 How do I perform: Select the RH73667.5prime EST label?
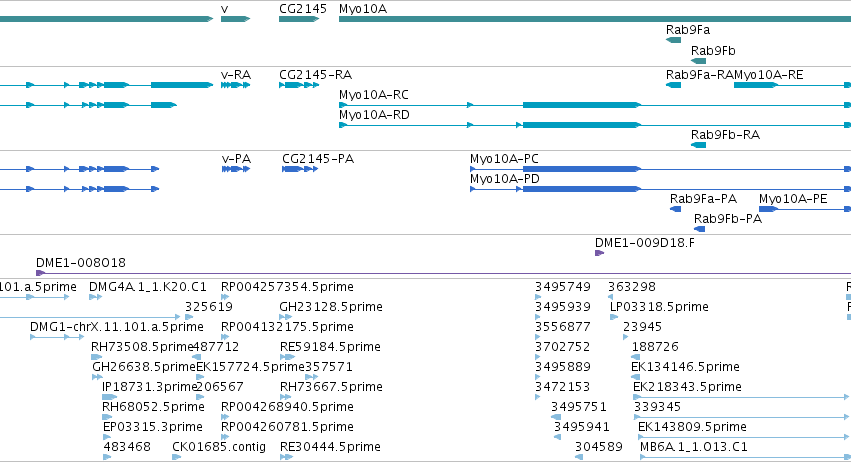tap(331, 388)
